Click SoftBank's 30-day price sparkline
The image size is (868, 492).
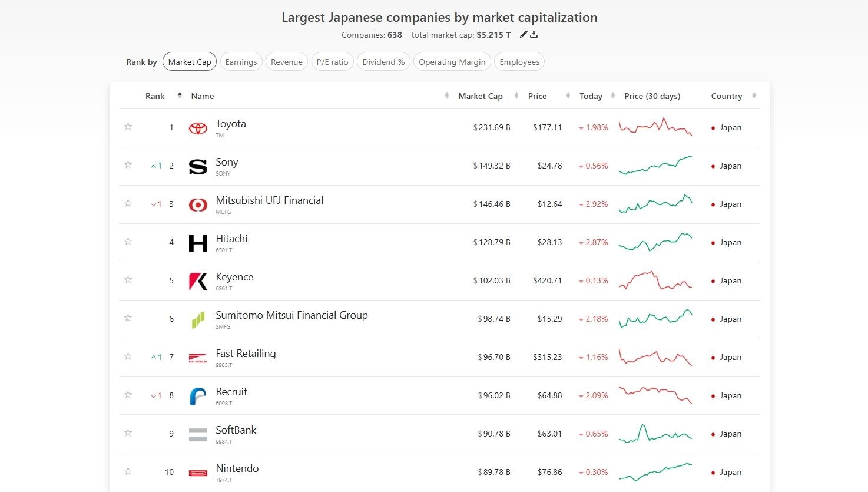pyautogui.click(x=655, y=433)
